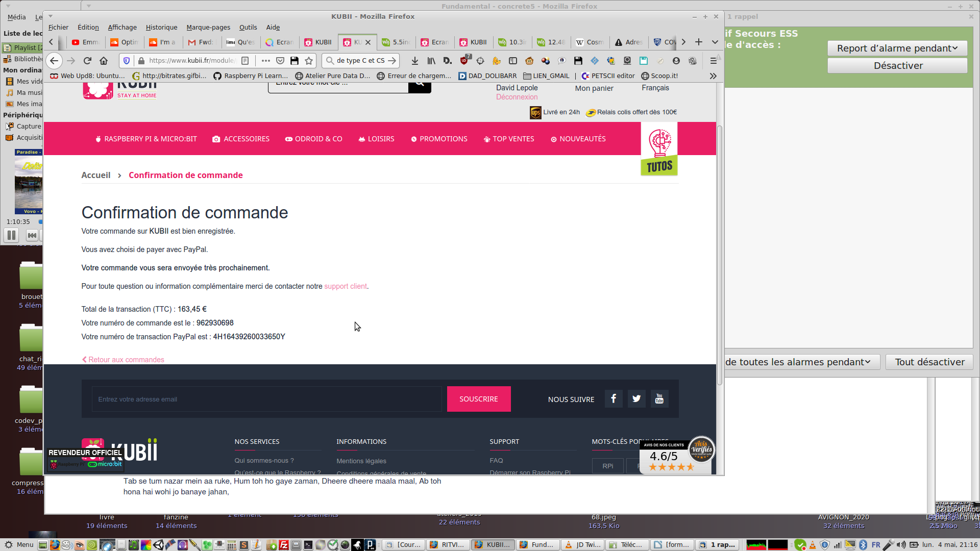Bookmark this page with the star icon
The image size is (980, 551).
click(309, 61)
